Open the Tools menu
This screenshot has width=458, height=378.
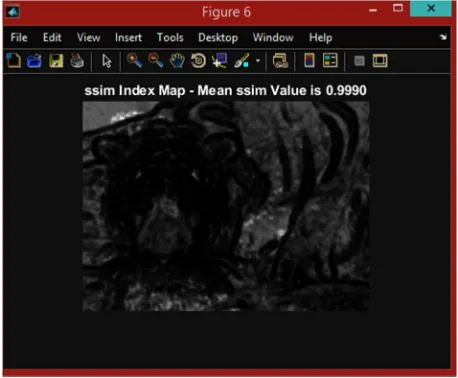pos(170,37)
